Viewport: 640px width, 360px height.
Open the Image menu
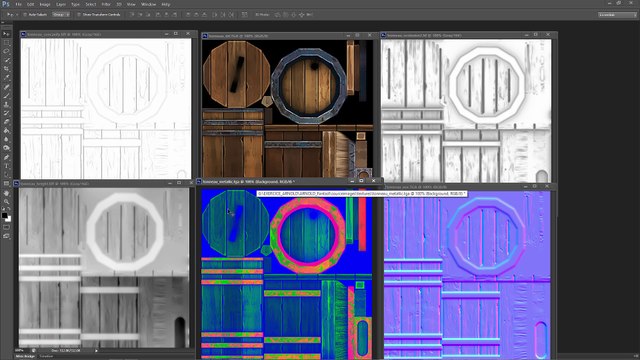pos(45,4)
